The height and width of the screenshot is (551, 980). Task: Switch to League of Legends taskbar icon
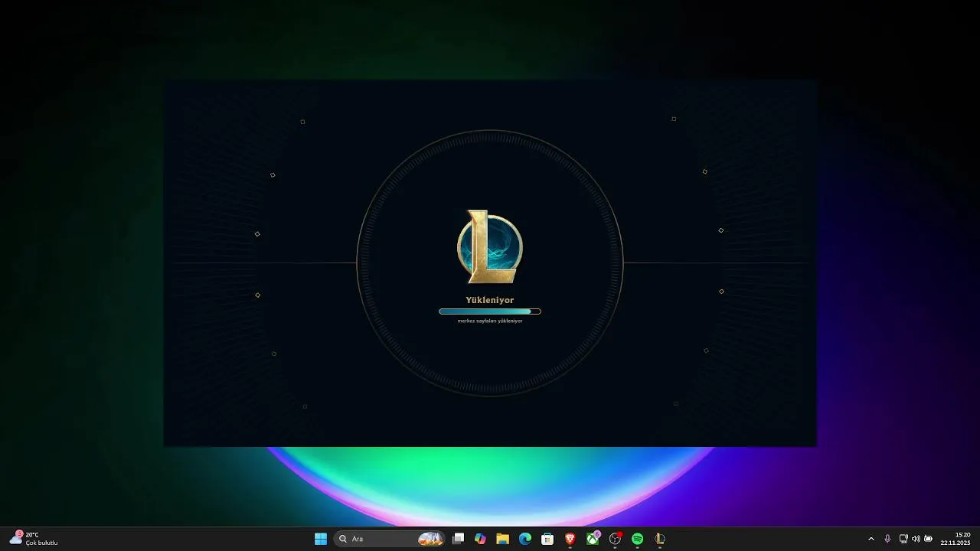point(659,539)
